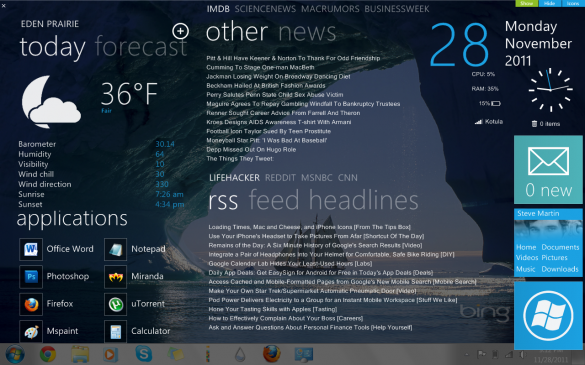Click the Steve Martin profile picture
The width and height of the screenshot is (585, 365).
tap(548, 231)
